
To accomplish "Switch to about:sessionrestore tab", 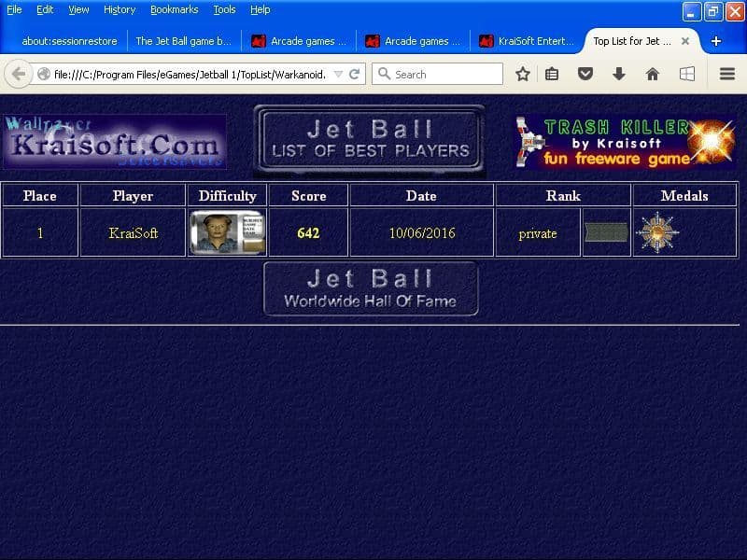I will pos(69,41).
